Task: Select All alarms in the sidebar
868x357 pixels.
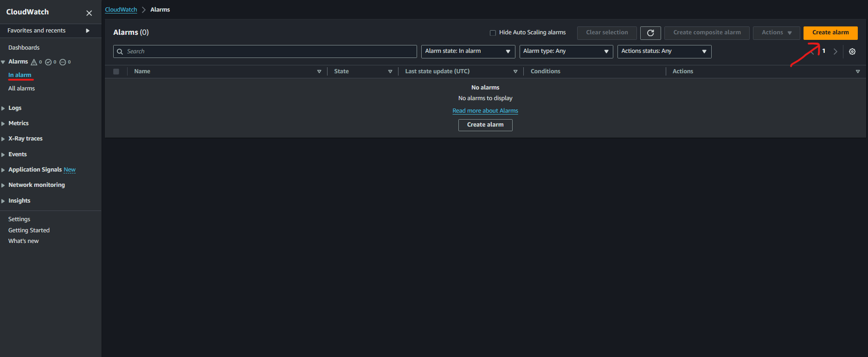Action: click(22, 89)
